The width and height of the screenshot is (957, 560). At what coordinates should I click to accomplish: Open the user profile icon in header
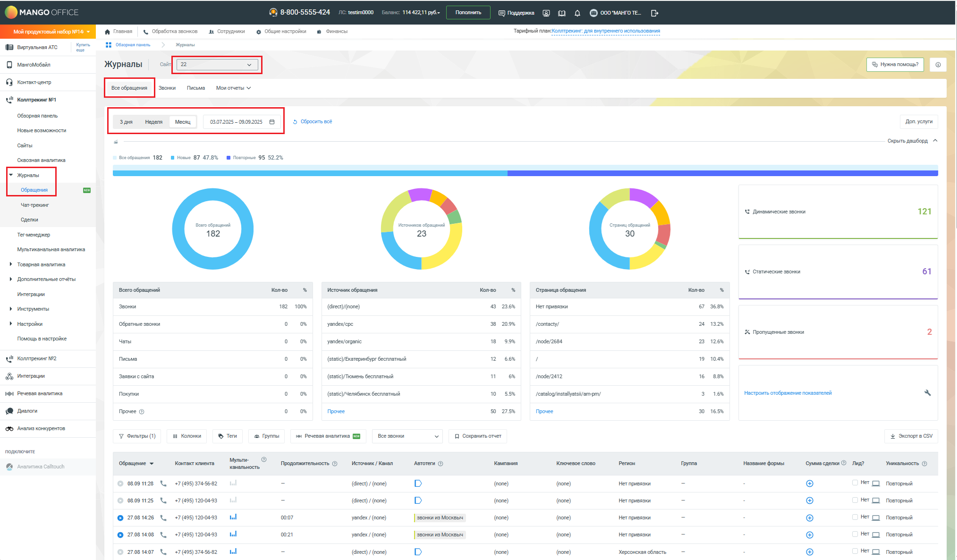(546, 13)
